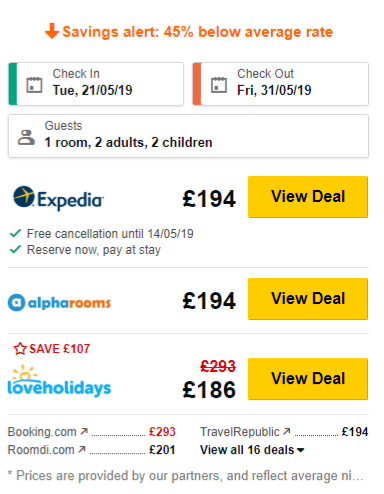Click View Deal for Expedia
The image size is (384, 494).
click(308, 197)
